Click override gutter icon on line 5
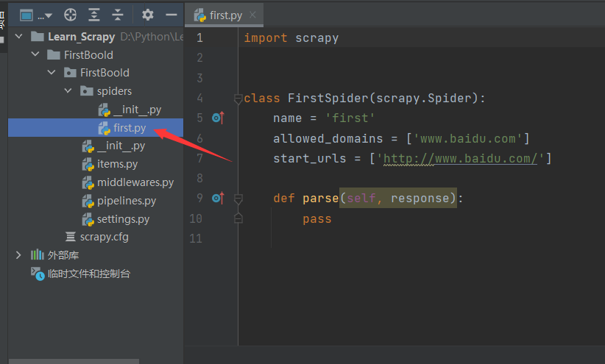Viewport: 605px width, 364px height. (218, 118)
